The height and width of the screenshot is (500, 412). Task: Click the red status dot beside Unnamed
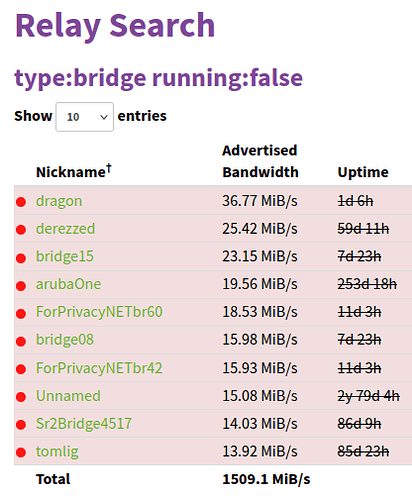click(21, 397)
